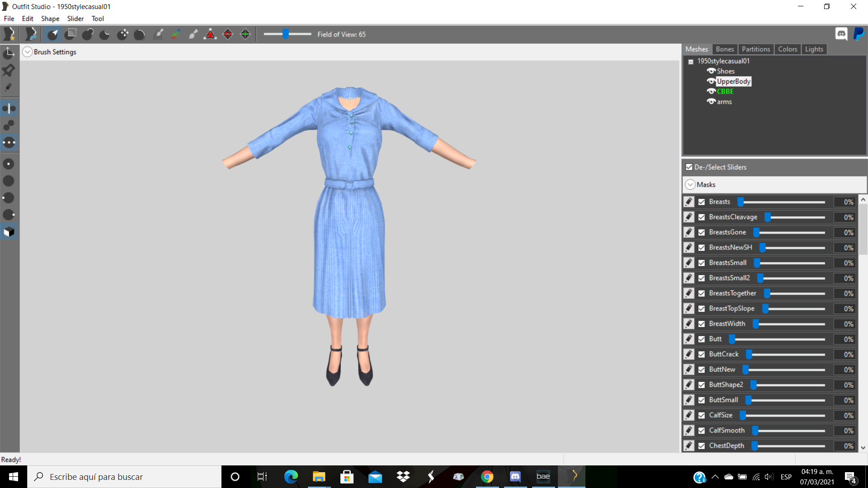Select the Mask brush tool
The height and width of the screenshot is (488, 868).
71,34
